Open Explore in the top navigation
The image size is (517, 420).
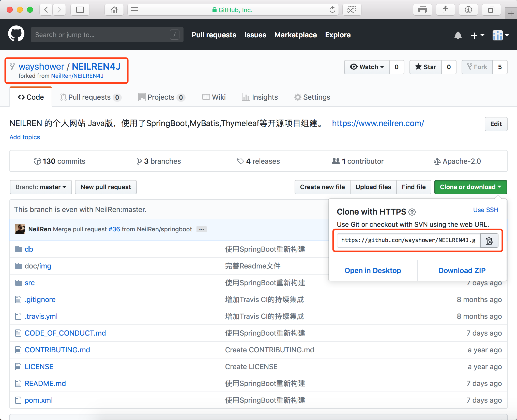pos(338,35)
